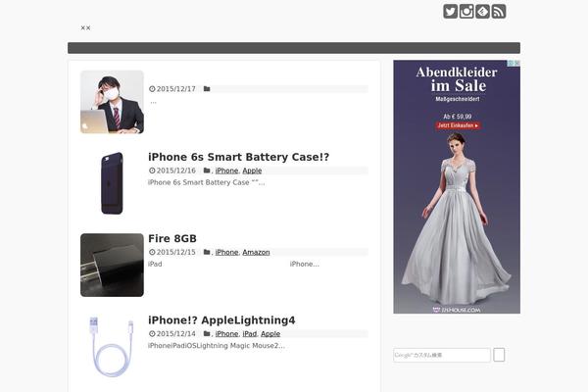This screenshot has height=392, width=588.
Task: Click the clock icon beside 2015/12/17
Action: coord(152,89)
